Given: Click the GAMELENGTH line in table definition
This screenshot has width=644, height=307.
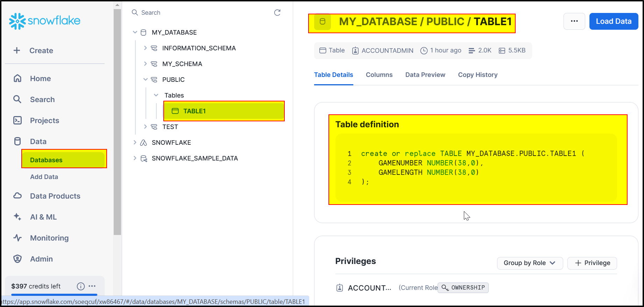Looking at the screenshot, I should (x=429, y=172).
